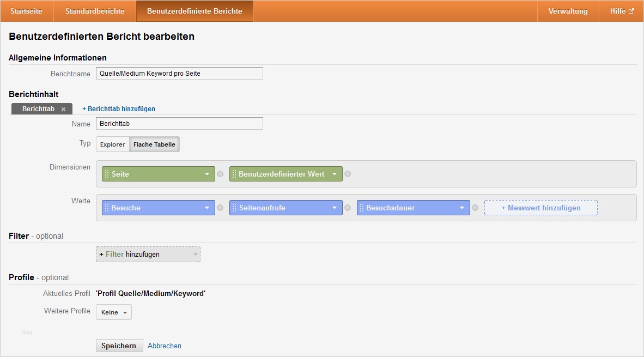
Task: Remove the Besuche metric
Action: point(220,208)
